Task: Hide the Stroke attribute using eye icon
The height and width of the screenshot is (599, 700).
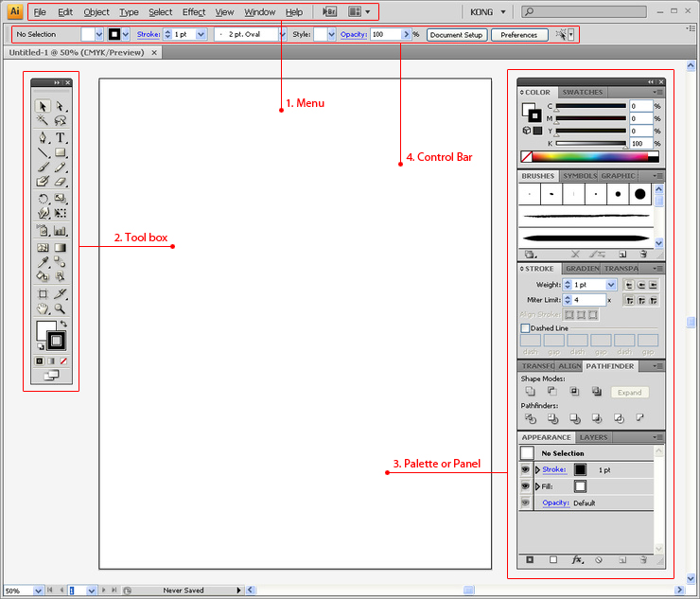Action: coord(526,469)
